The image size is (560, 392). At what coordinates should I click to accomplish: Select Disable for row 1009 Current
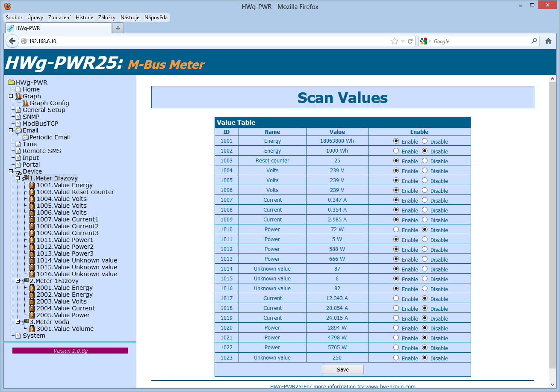[424, 219]
